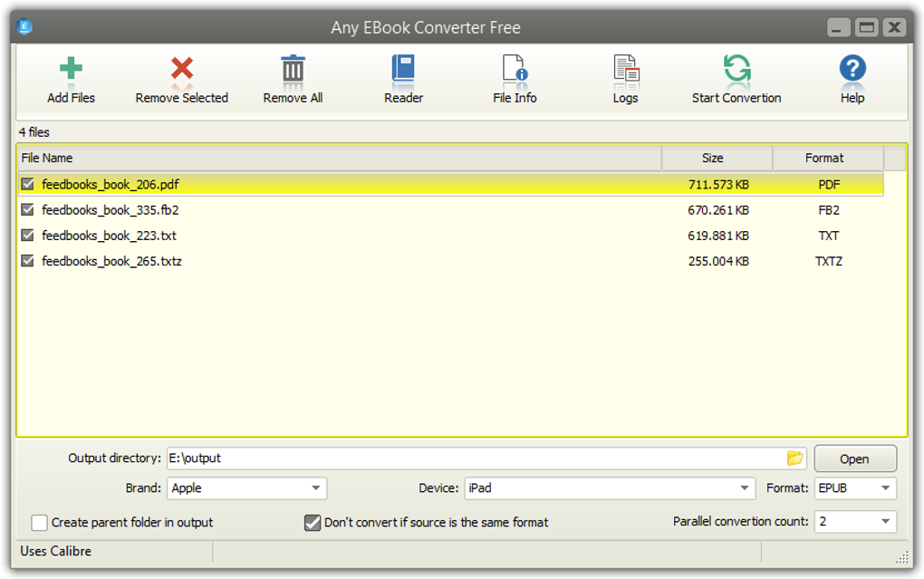This screenshot has width=924, height=579.
Task: View File Info for selected book
Action: pos(514,68)
